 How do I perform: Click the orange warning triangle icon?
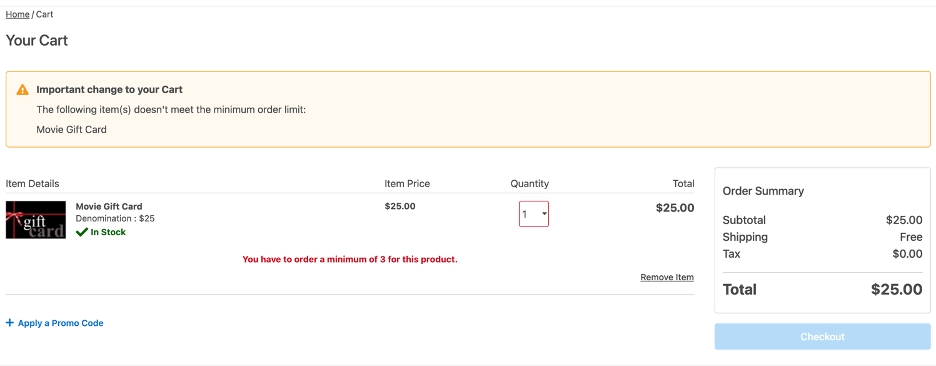(22, 90)
